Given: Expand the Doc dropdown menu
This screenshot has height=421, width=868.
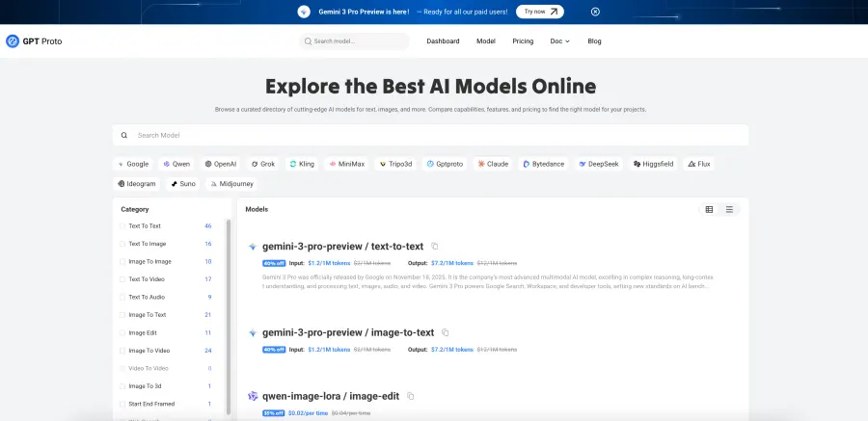Looking at the screenshot, I should tap(559, 41).
